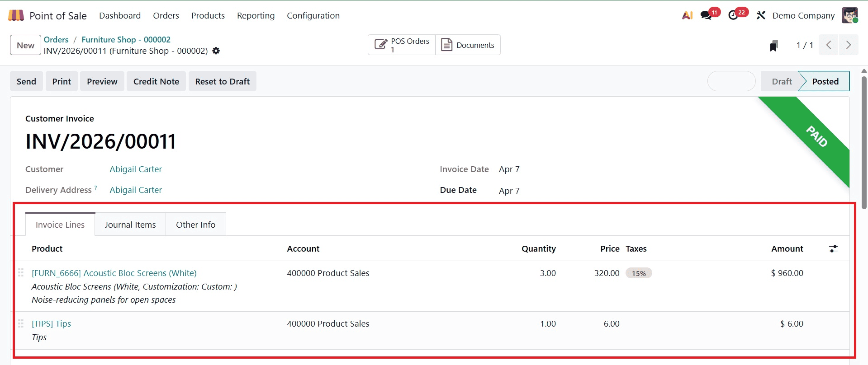Viewport: 868px width, 365px height.
Task: Click Furniture Shop - 000002 breadcrumb
Action: point(126,40)
